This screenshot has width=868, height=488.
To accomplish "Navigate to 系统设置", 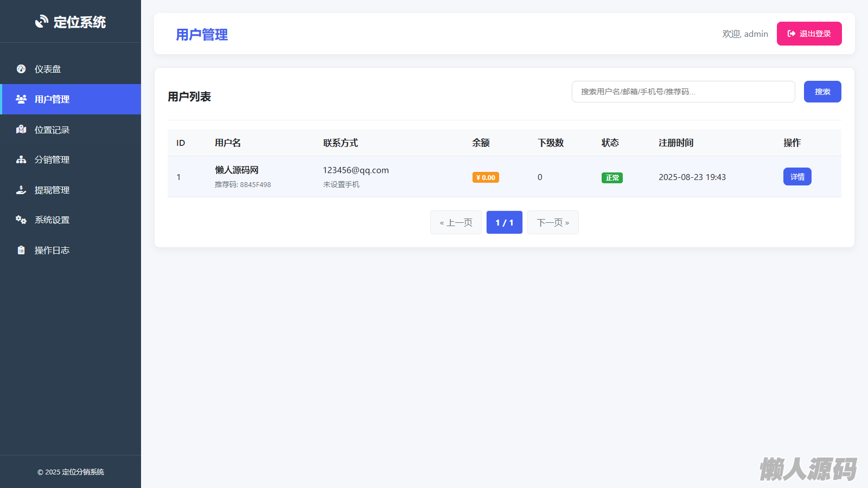I will click(x=52, y=220).
